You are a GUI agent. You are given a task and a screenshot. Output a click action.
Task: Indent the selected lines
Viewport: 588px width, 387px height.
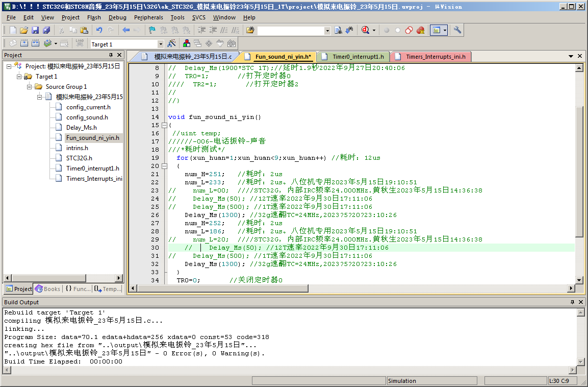point(201,30)
